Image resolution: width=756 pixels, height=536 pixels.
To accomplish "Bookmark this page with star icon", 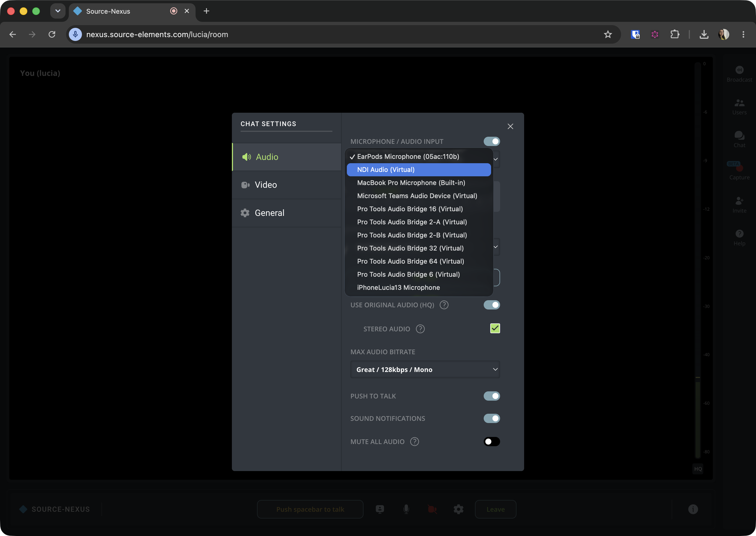I will coord(608,34).
